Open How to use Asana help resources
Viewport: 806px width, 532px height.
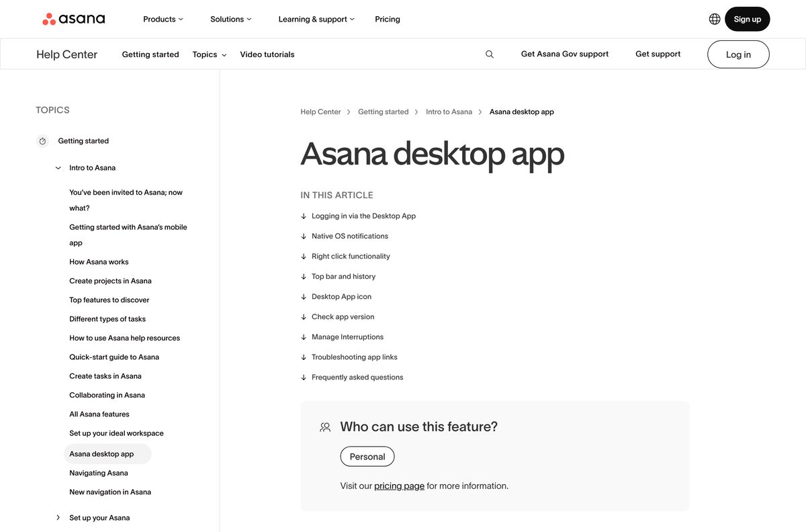[x=124, y=338]
